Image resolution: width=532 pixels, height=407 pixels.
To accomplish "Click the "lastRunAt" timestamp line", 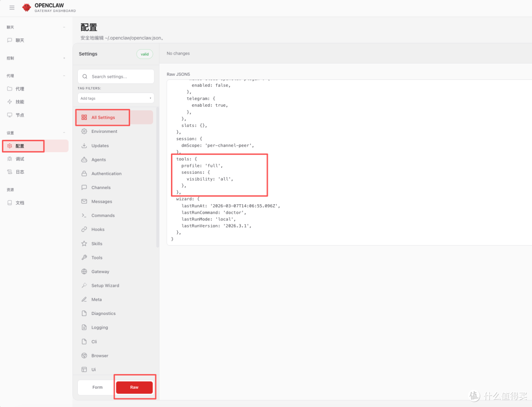I will tap(231, 206).
